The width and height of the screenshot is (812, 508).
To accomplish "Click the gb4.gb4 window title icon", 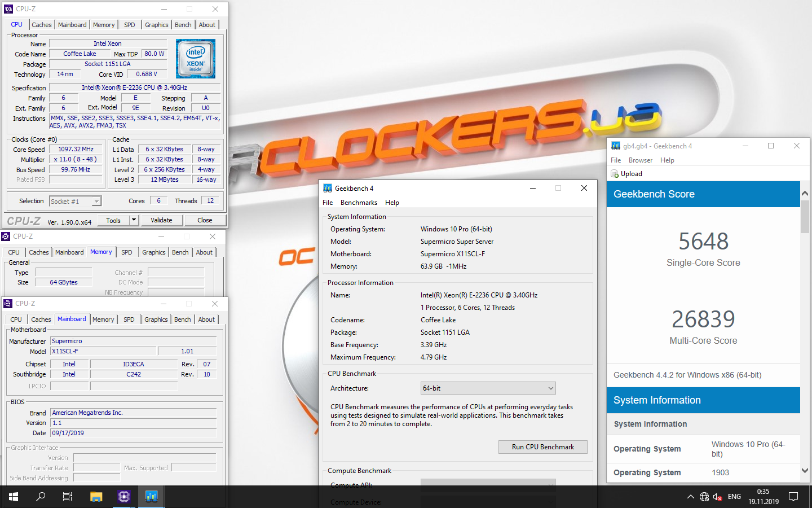I will [616, 146].
